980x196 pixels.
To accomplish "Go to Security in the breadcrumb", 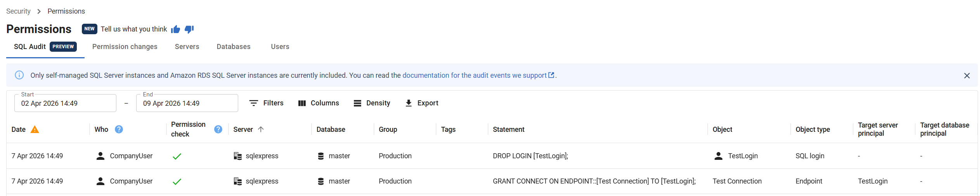I will (x=18, y=11).
